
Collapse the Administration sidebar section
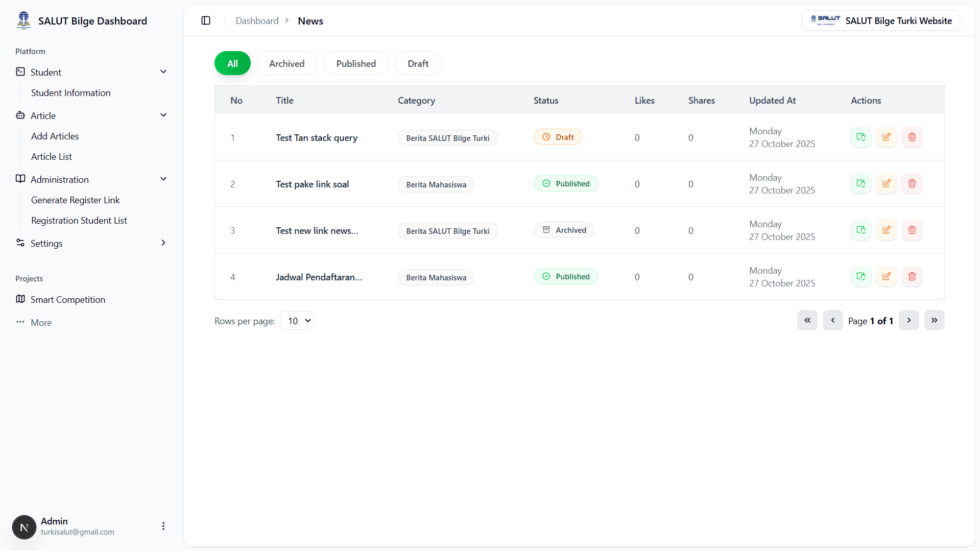click(163, 179)
